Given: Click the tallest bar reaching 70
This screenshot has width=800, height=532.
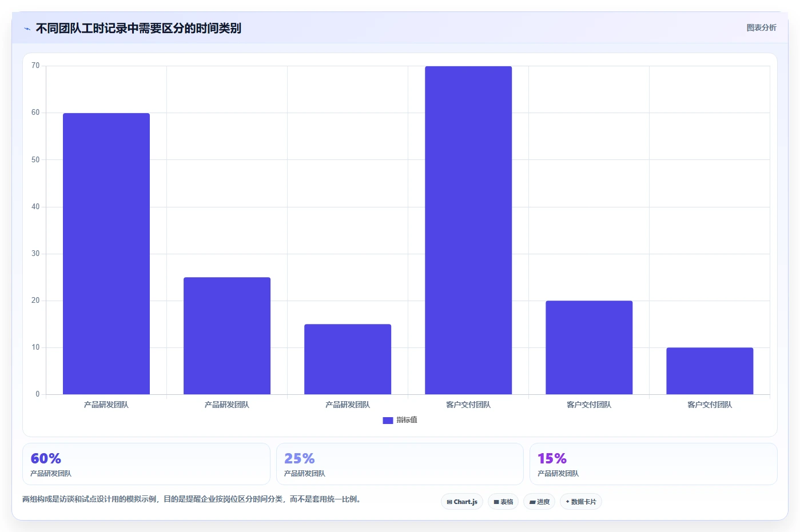Looking at the screenshot, I should point(468,230).
